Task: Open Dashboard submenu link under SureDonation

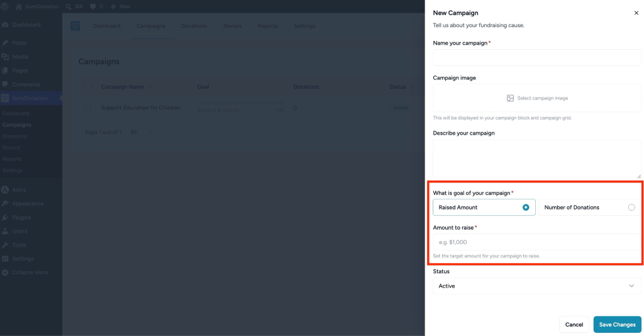Action: (16, 113)
